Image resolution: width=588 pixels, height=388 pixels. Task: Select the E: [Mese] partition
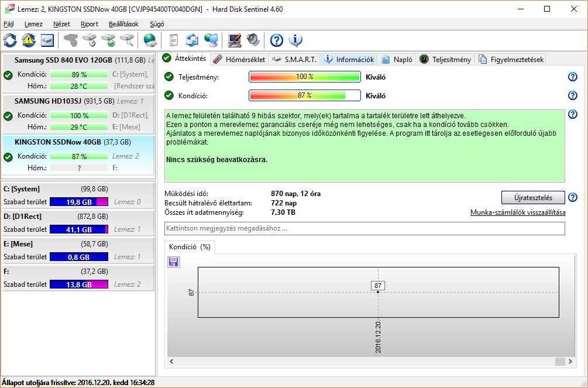[x=78, y=250]
